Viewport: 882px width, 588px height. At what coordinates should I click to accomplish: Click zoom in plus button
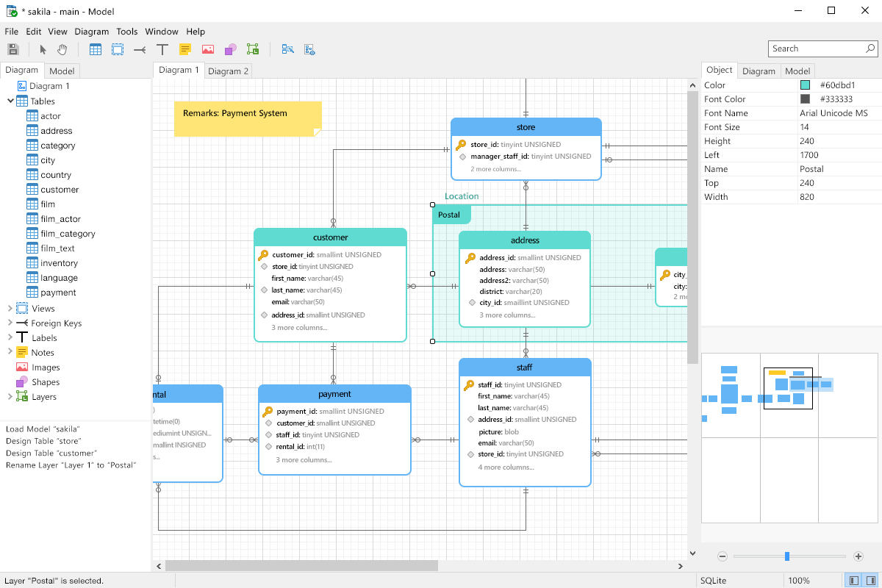tap(858, 556)
